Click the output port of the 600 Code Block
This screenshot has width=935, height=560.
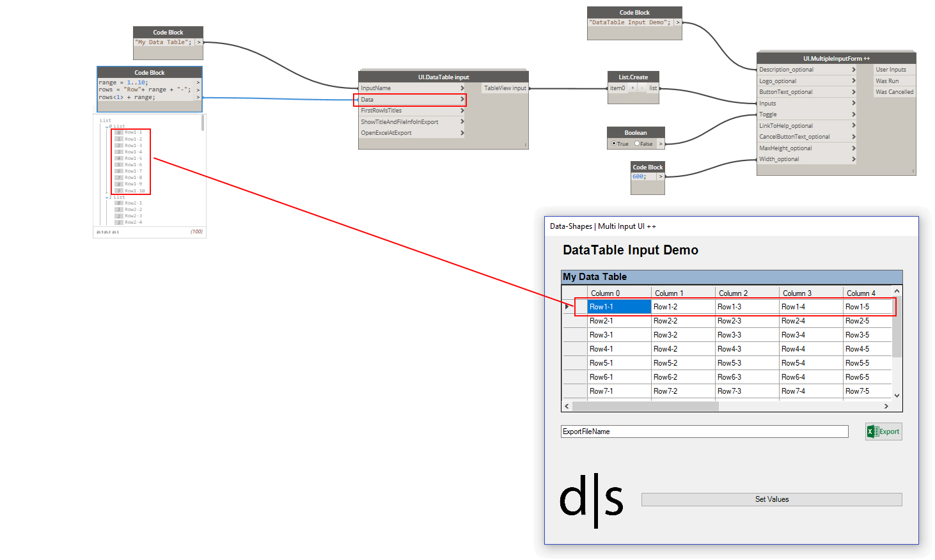click(662, 176)
